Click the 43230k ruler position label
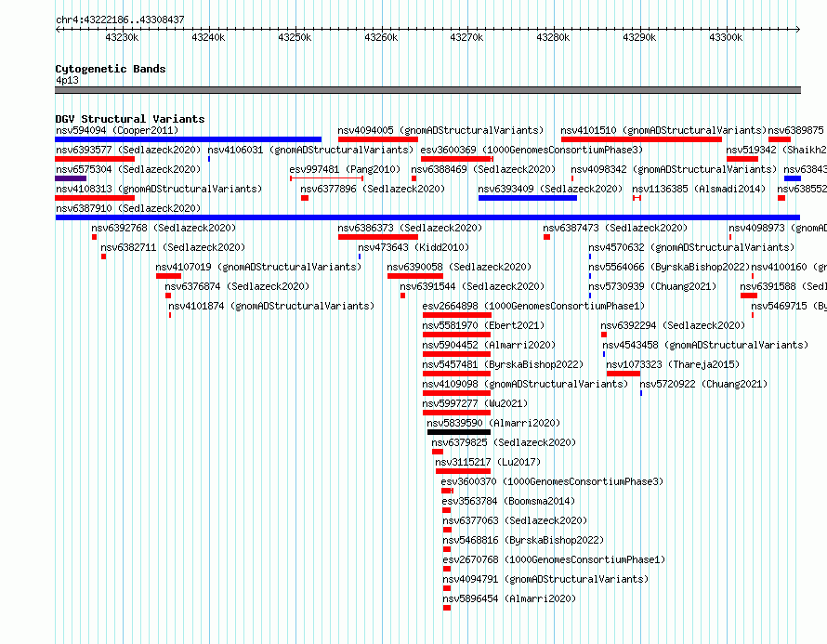Screen dimensions: 827x644 click(x=122, y=37)
